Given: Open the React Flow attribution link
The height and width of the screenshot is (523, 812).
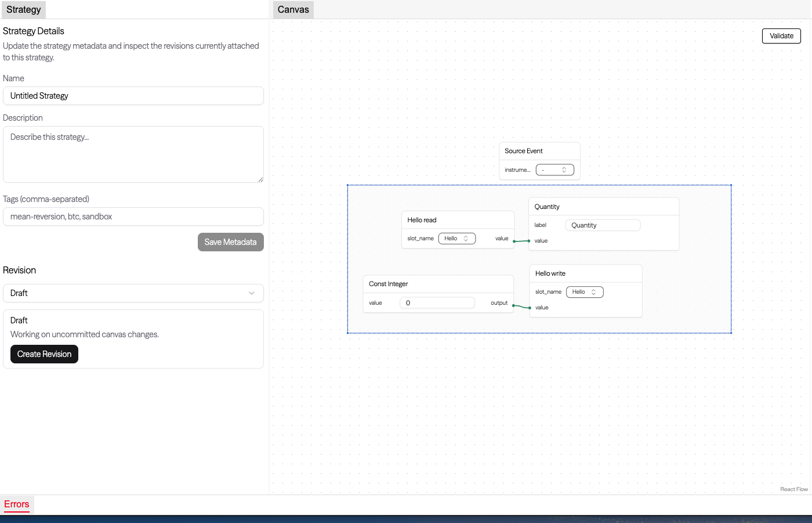Looking at the screenshot, I should pyautogui.click(x=794, y=489).
